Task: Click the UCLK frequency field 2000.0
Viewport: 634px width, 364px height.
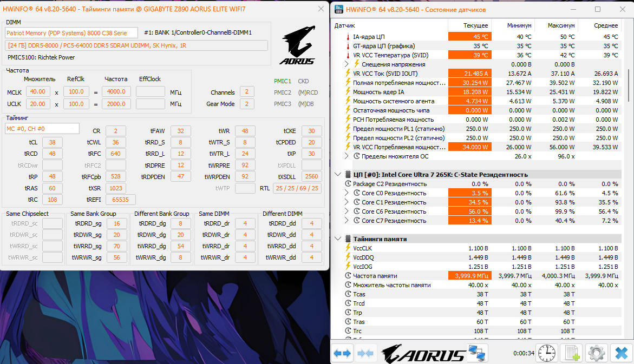Action: 116,104
